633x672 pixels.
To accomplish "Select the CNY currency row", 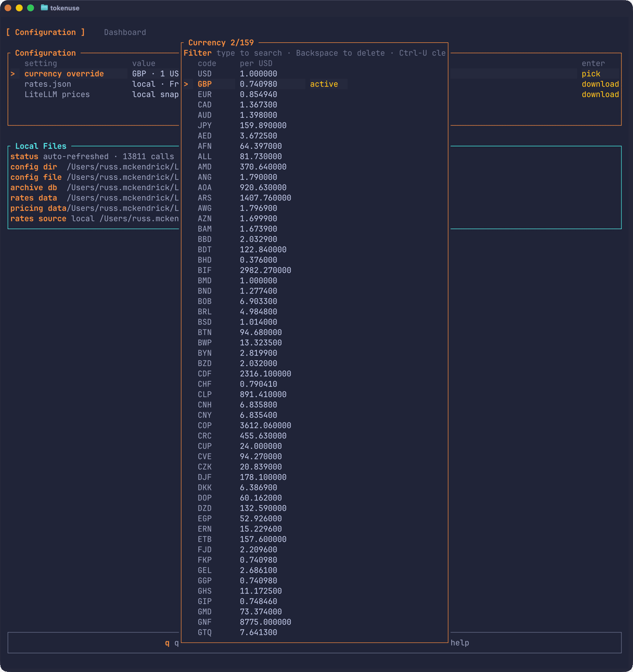I will 315,415.
